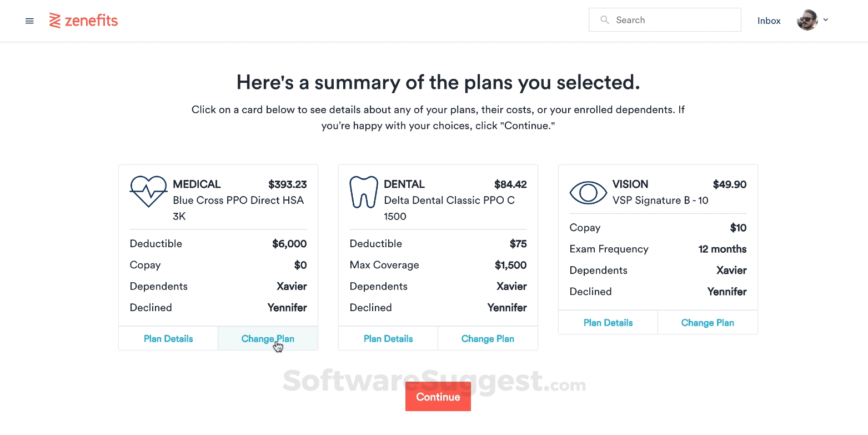The height and width of the screenshot is (435, 868).
Task: Click the Zenefits logo
Action: 84,21
